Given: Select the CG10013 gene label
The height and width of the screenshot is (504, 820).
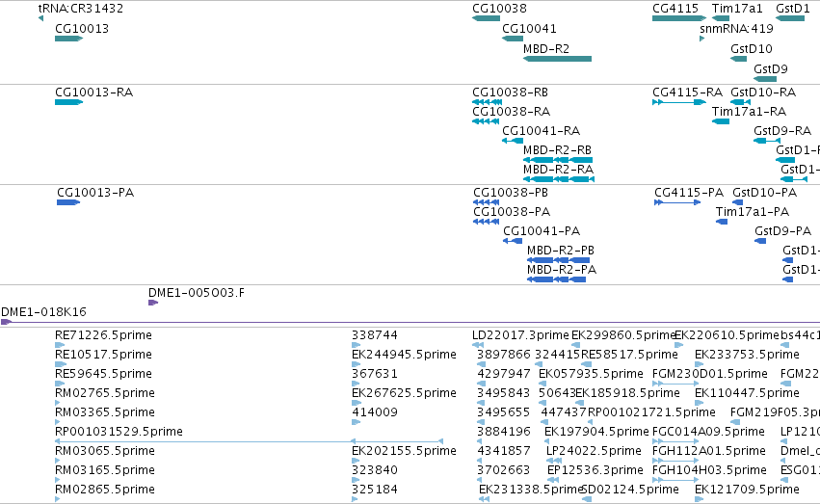Looking at the screenshot, I should click(x=82, y=29).
